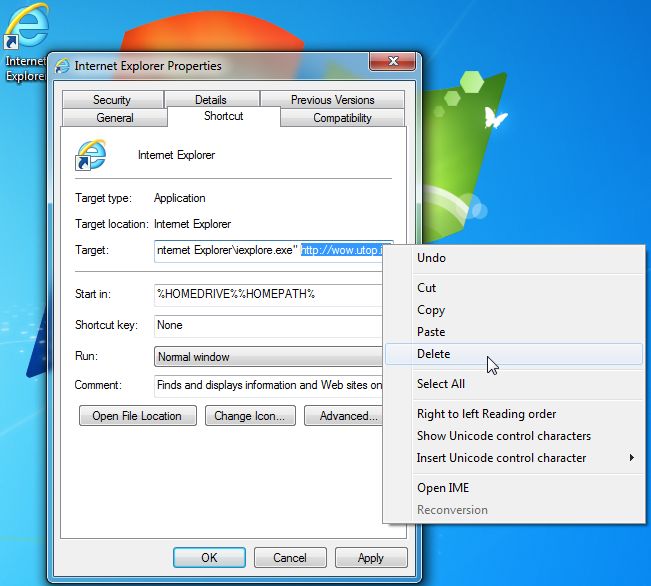Click Cancel to discard changes

pos(290,557)
